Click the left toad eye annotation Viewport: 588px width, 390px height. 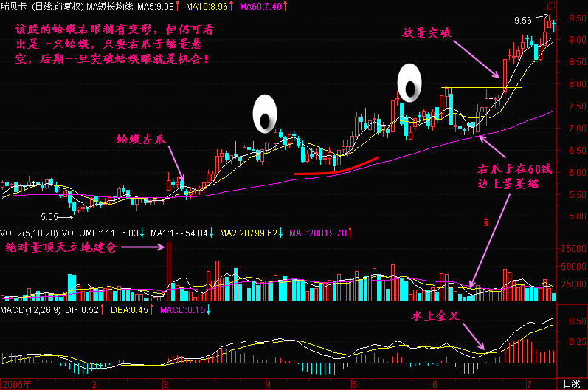click(264, 113)
